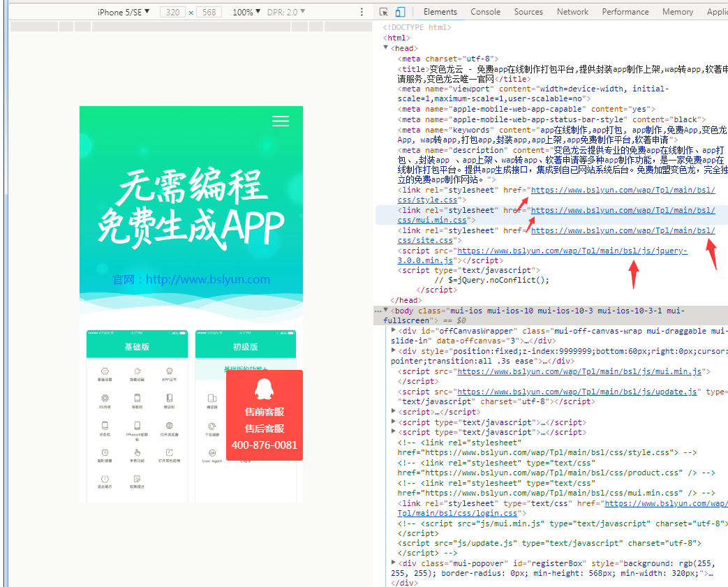
Task: Click the 横竖屏 rotation icon
Action: 212,398
